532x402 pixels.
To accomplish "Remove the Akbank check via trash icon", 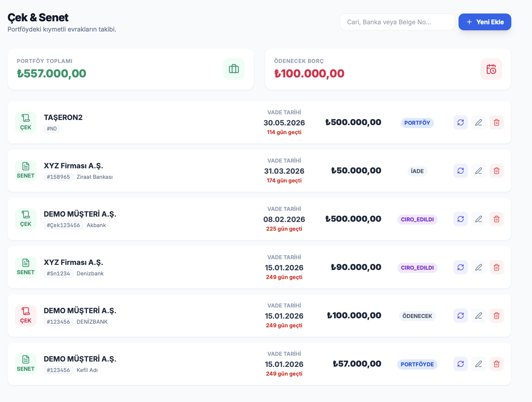I will click(496, 219).
